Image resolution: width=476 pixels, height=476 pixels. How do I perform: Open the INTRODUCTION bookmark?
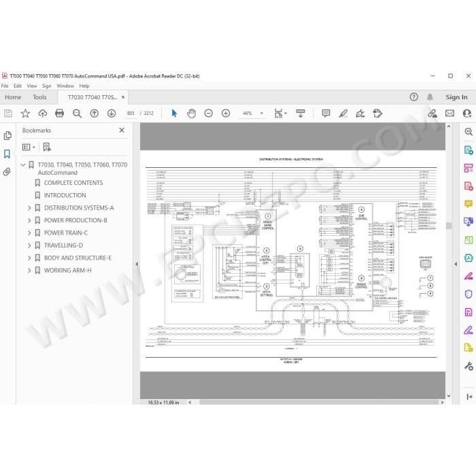coord(65,196)
